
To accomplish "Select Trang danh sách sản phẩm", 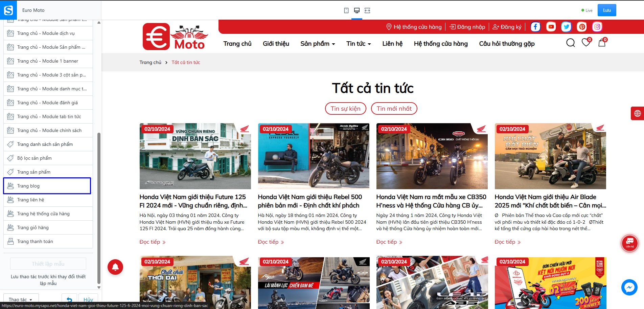I will pos(48,144).
